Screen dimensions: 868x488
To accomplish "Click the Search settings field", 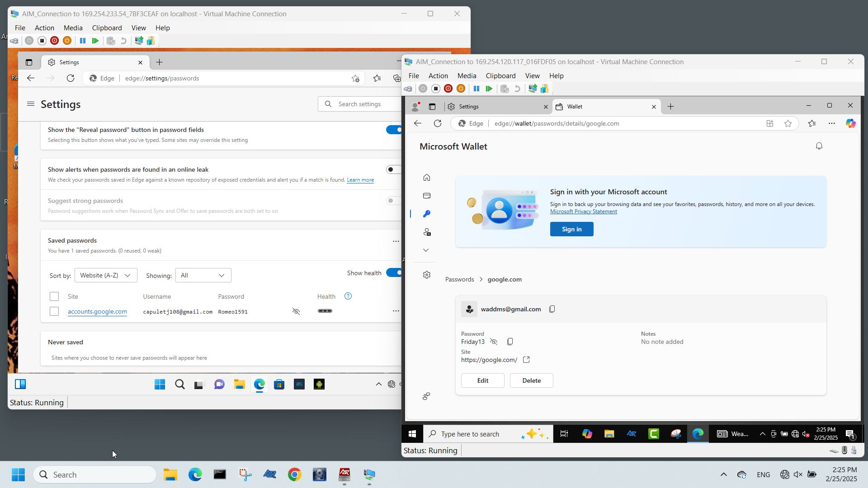I will pyautogui.click(x=359, y=104).
